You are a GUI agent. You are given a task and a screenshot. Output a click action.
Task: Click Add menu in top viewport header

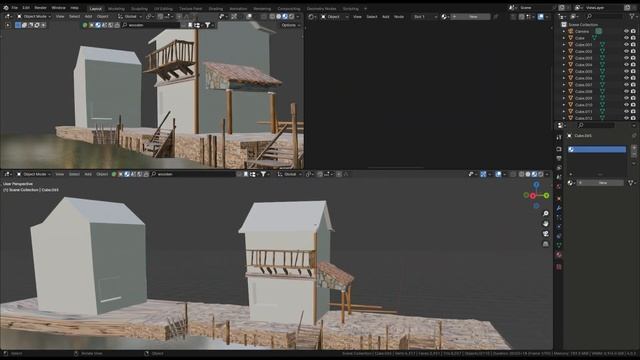[88, 16]
